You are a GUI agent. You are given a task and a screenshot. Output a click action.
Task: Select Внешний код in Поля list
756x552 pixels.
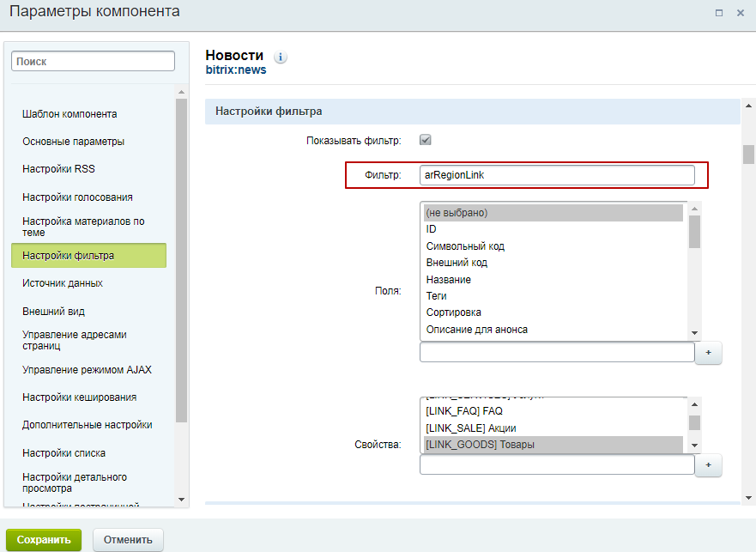coord(553,263)
